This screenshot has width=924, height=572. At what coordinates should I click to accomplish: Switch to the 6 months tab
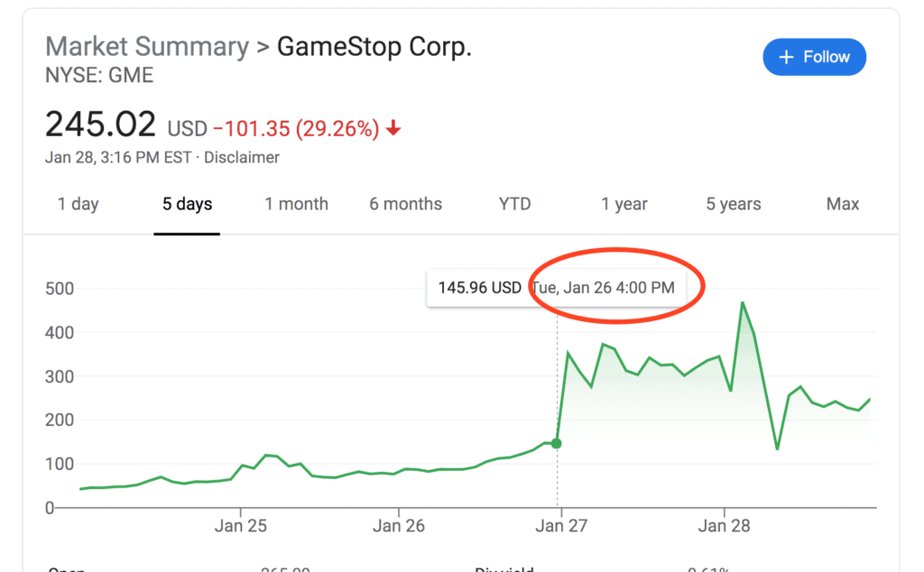tap(405, 204)
